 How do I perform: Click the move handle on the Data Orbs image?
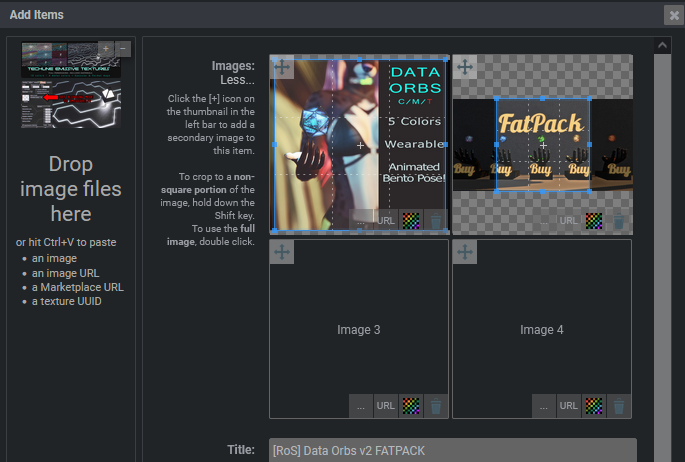click(283, 68)
